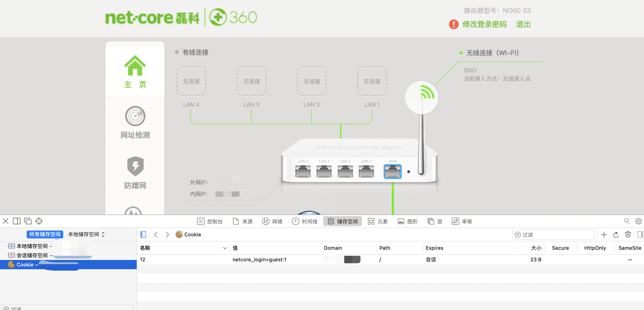Toggle the left navigation sidebar
Screen dimensions: 644x310
143,234
